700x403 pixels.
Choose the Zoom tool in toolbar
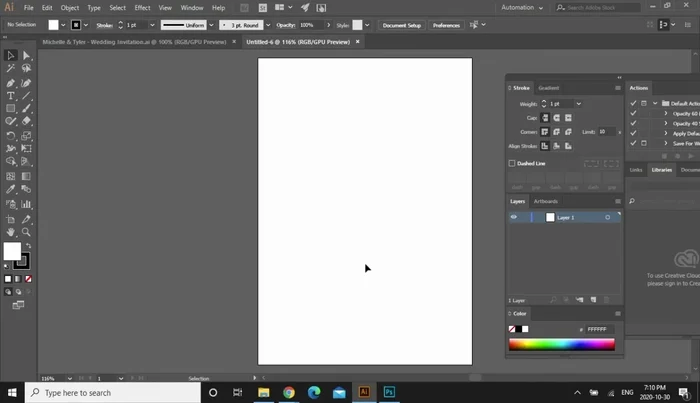(27, 232)
